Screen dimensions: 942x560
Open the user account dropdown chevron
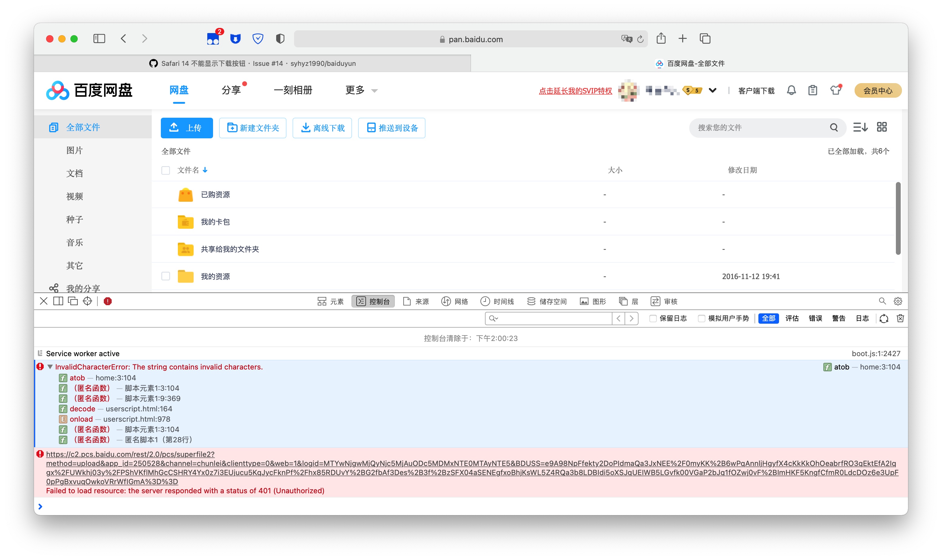coord(712,91)
